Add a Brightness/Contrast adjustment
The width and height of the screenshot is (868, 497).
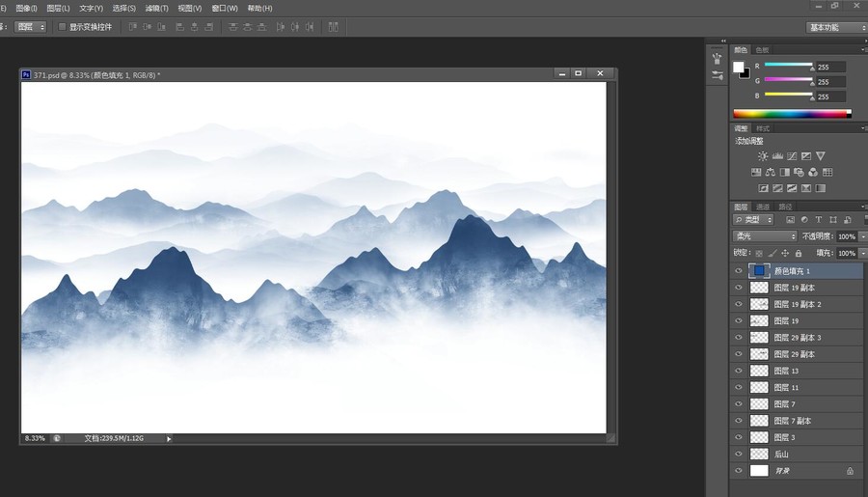tap(763, 156)
